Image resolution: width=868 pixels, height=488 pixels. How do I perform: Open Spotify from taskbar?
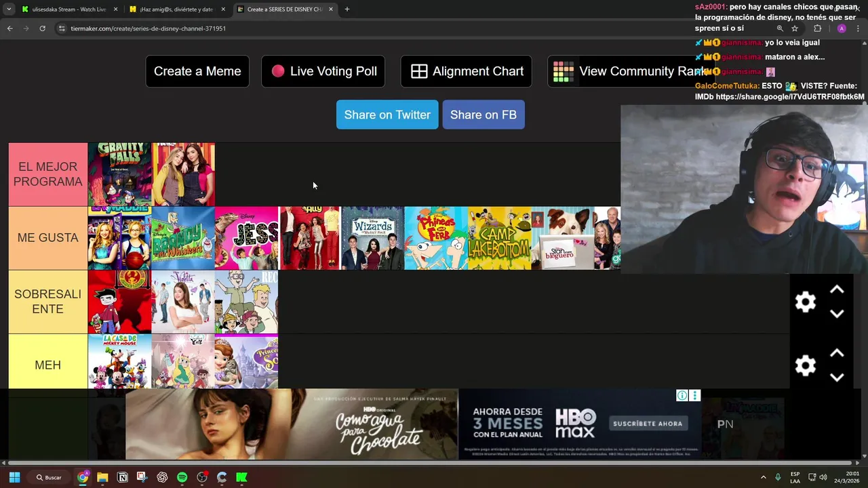[182, 477]
